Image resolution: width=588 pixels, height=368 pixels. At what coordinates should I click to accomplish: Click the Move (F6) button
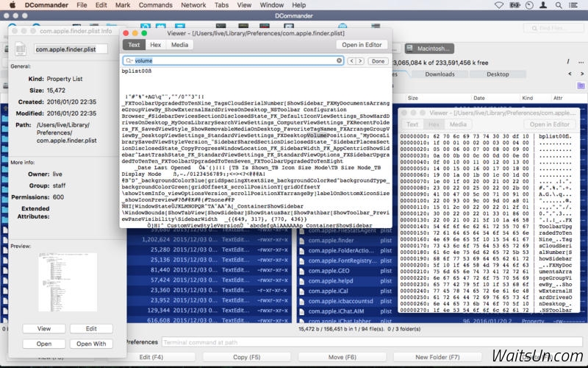tap(342, 357)
